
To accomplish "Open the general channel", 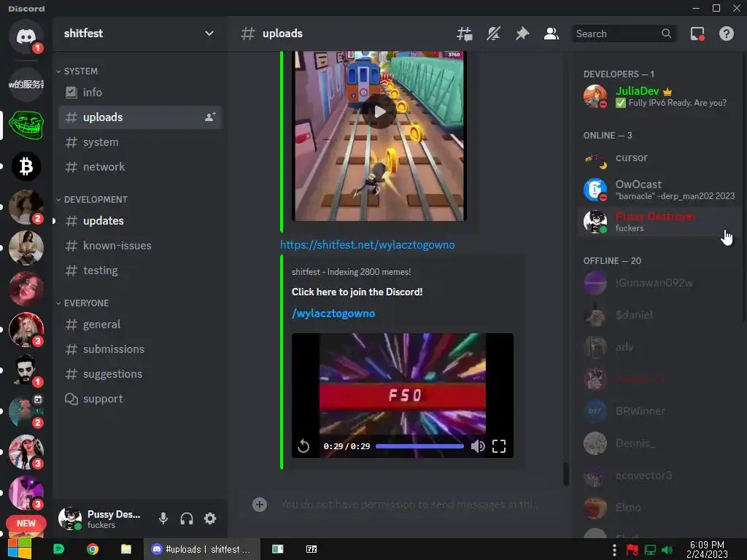I will pyautogui.click(x=139, y=324).
